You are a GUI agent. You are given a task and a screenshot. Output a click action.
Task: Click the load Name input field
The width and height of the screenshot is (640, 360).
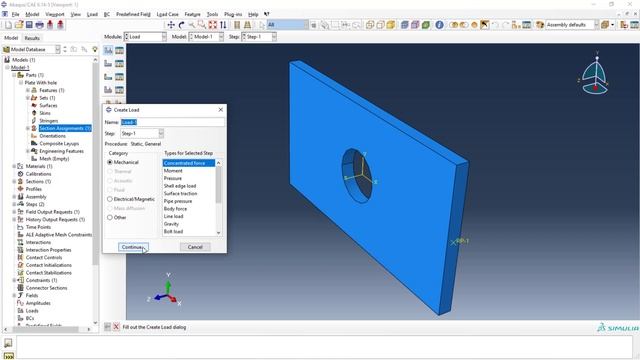pos(172,122)
